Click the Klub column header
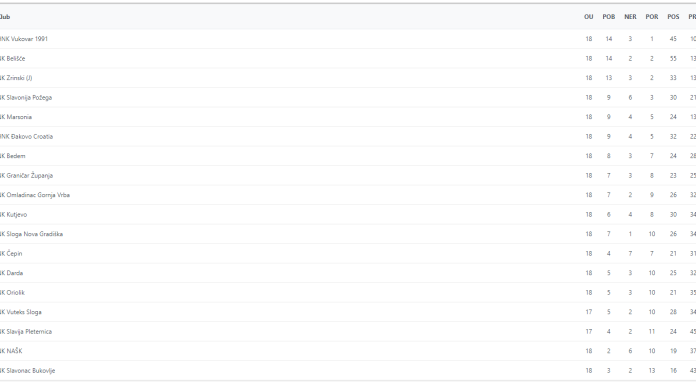The height and width of the screenshot is (385, 696). coord(5,17)
